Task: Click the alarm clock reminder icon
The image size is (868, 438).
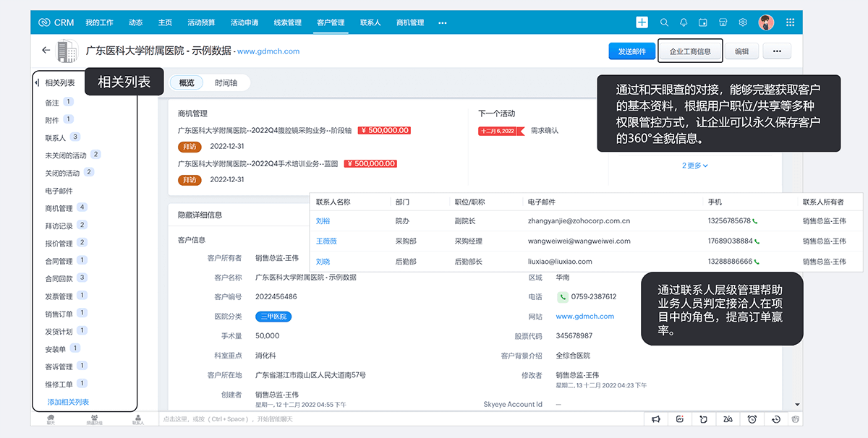Action: click(752, 419)
